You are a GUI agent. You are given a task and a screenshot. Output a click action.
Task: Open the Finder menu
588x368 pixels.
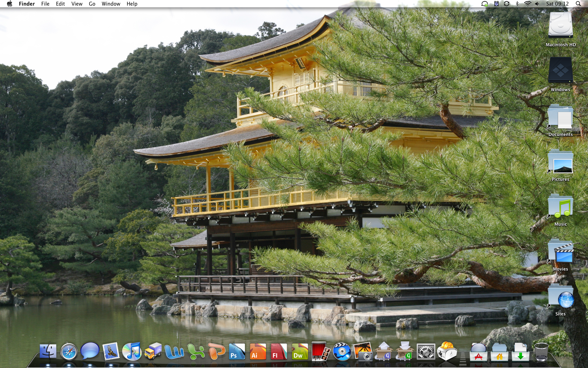coord(27,4)
